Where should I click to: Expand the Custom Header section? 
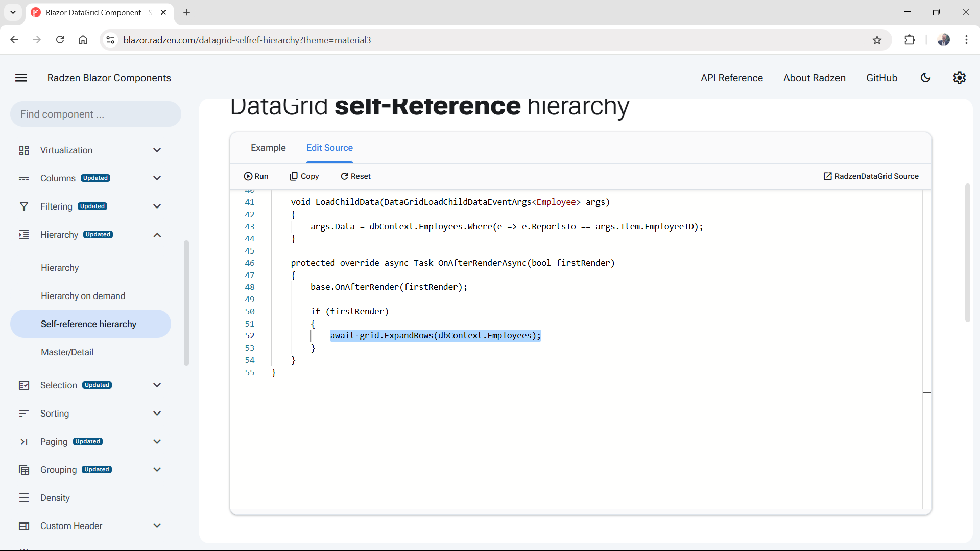pos(157,526)
